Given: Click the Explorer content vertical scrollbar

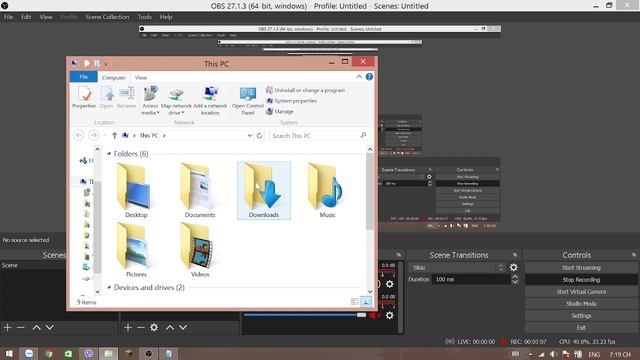Looking at the screenshot, I should pos(370,192).
